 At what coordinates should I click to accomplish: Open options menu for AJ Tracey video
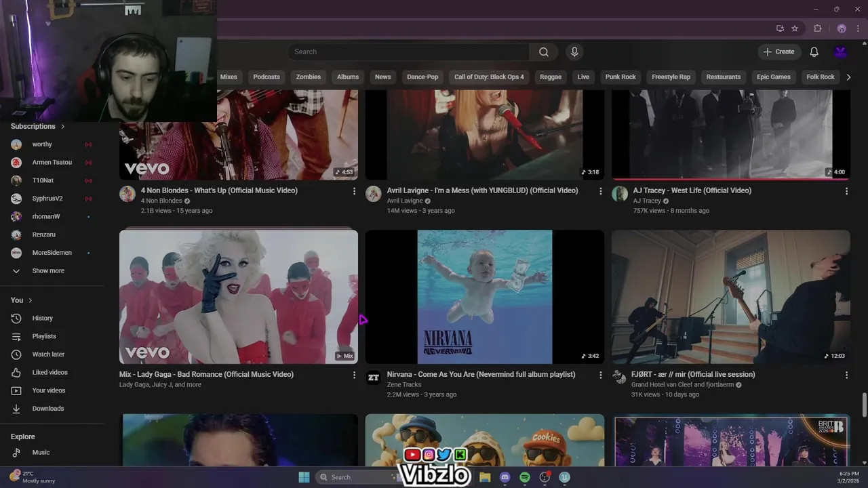[x=846, y=191]
